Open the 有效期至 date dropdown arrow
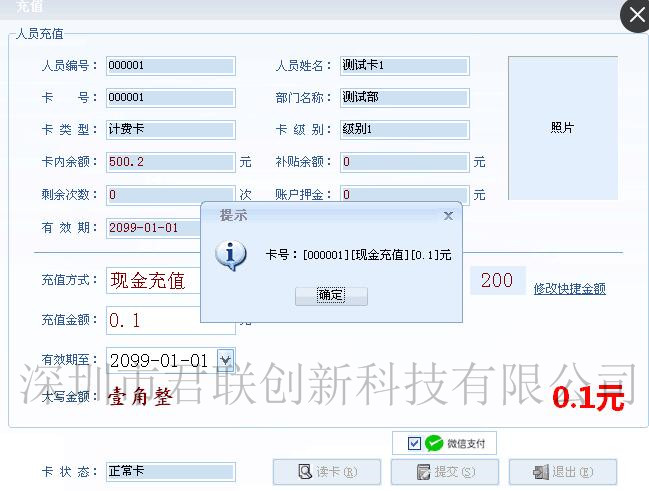The height and width of the screenshot is (491, 649). point(226,360)
